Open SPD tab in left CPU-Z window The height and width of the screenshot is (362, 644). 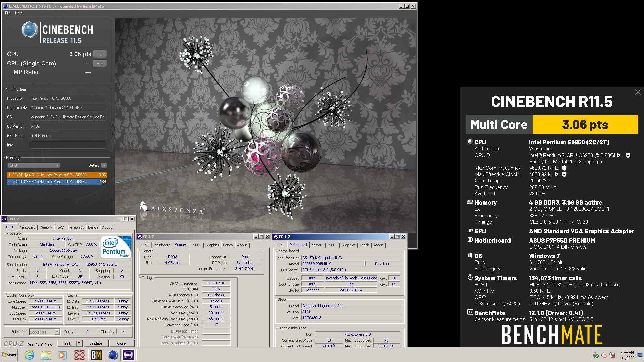(x=61, y=227)
